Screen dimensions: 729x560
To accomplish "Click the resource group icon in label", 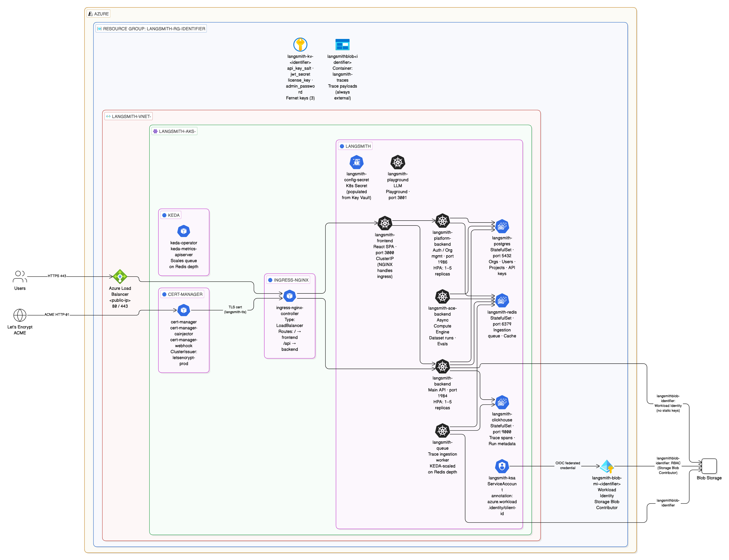I will 99,29.
